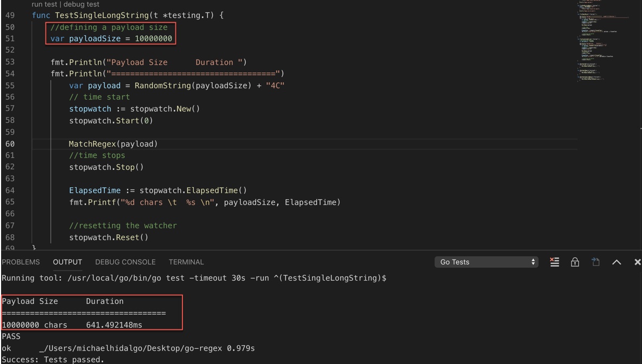The width and height of the screenshot is (642, 364).
Task: Click line number 60 in the gutter
Action: pos(10,144)
